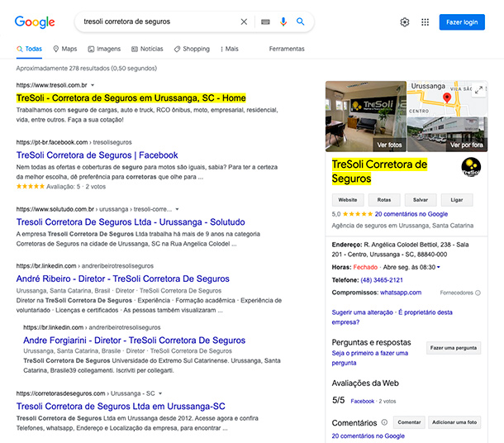Switch to the Maps tab
Image resolution: width=504 pixels, height=443 pixels.
(x=65, y=49)
